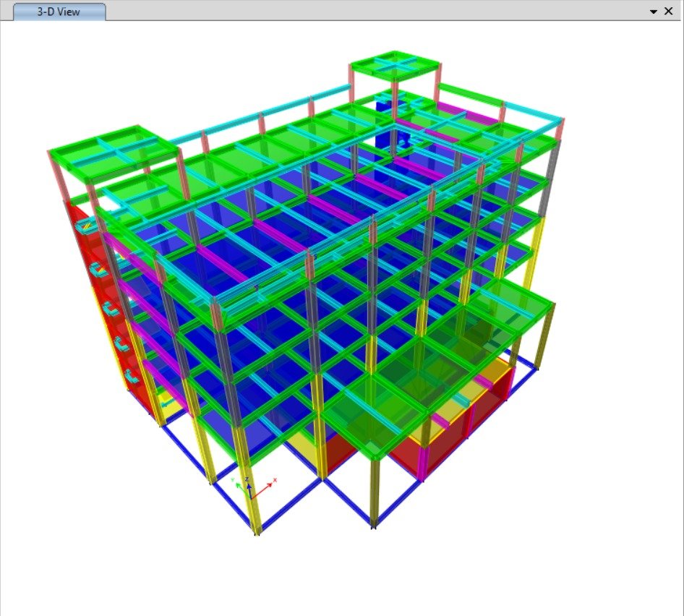
Task: Select the dark blue core wall on roof
Action: (x=386, y=113)
